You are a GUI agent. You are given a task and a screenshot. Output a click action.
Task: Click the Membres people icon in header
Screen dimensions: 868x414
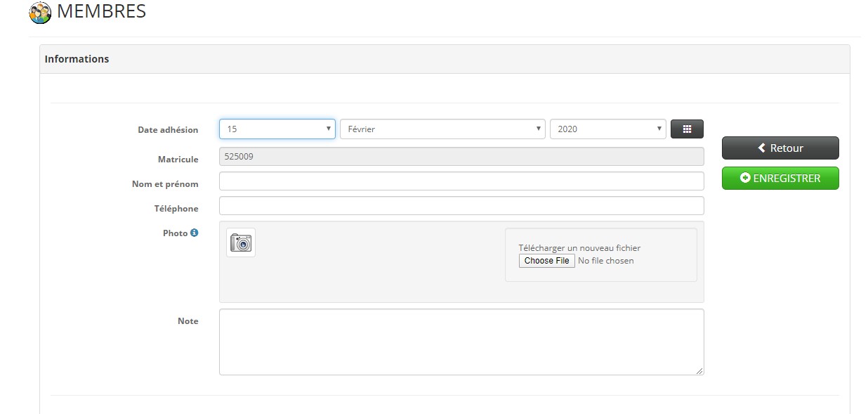click(40, 12)
